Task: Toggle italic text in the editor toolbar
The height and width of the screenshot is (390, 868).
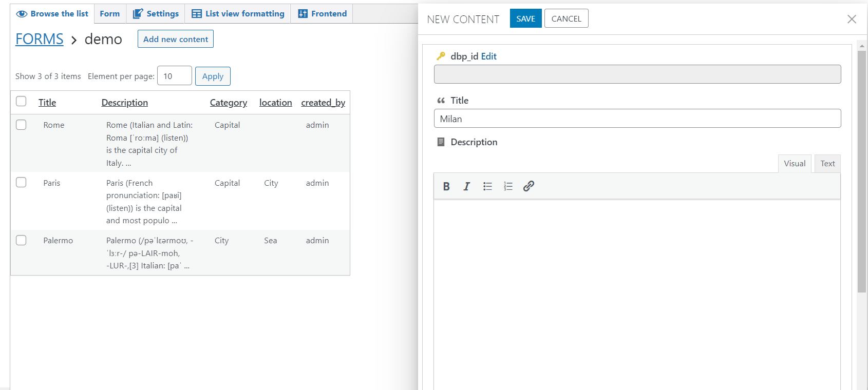Action: [466, 186]
